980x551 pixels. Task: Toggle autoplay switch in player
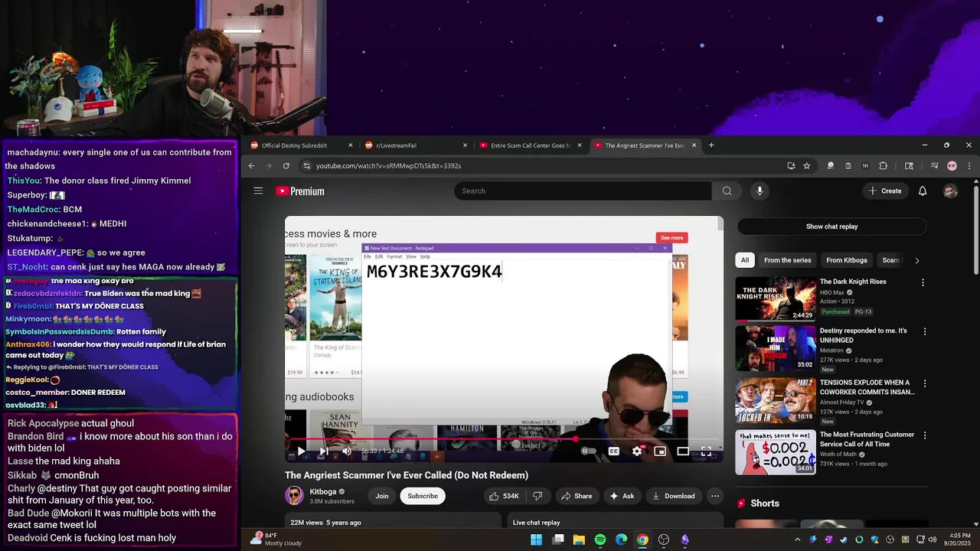click(x=588, y=451)
